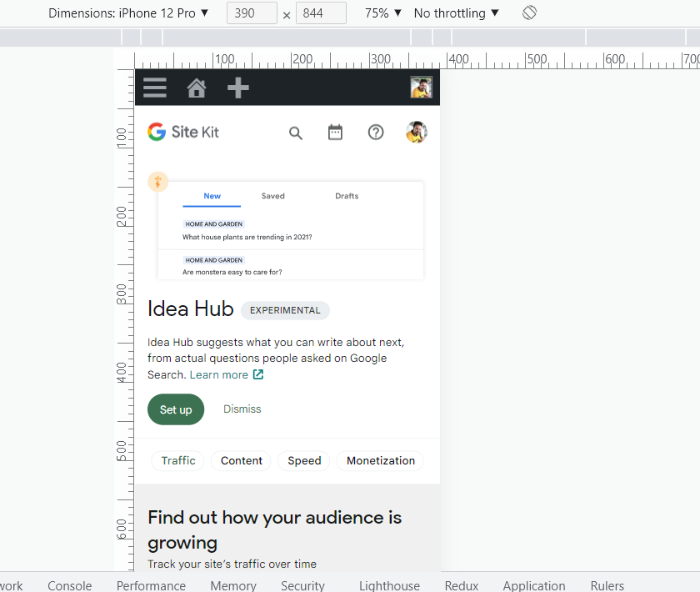Open the Rulers DevTools tab

pos(607,585)
